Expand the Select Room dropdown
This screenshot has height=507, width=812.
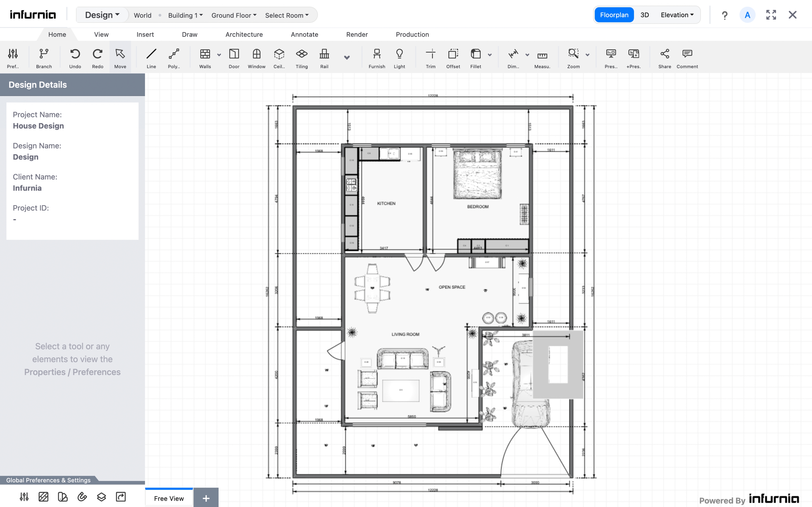[287, 15]
